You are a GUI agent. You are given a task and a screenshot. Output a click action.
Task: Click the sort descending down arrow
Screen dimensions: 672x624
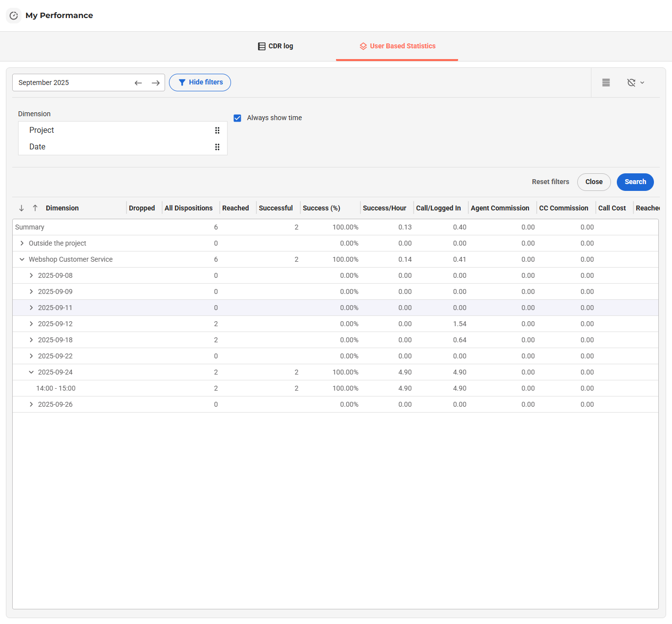(x=21, y=208)
